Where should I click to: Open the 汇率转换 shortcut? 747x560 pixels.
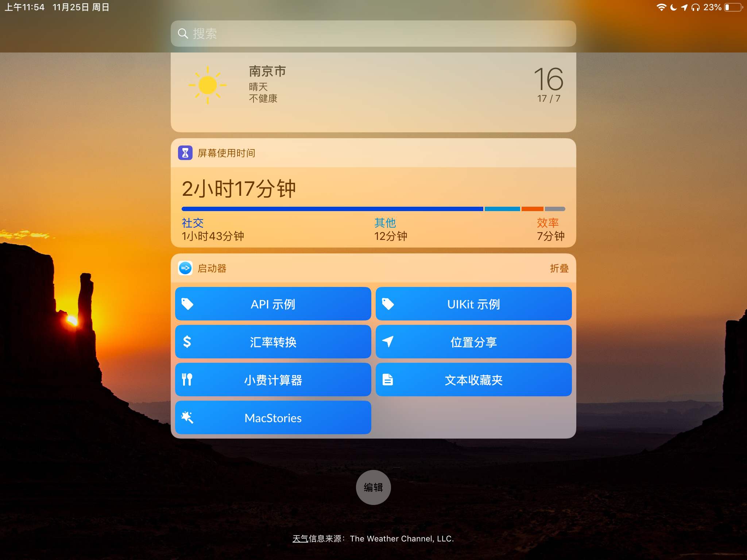coord(273,342)
